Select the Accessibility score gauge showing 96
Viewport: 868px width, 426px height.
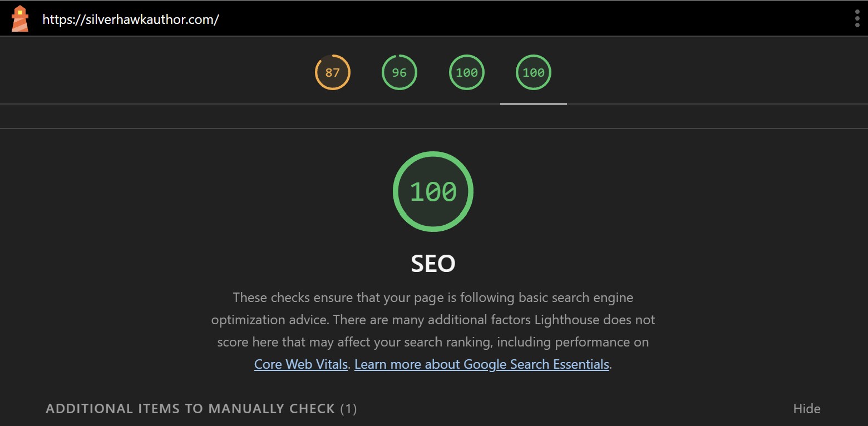pyautogui.click(x=399, y=72)
